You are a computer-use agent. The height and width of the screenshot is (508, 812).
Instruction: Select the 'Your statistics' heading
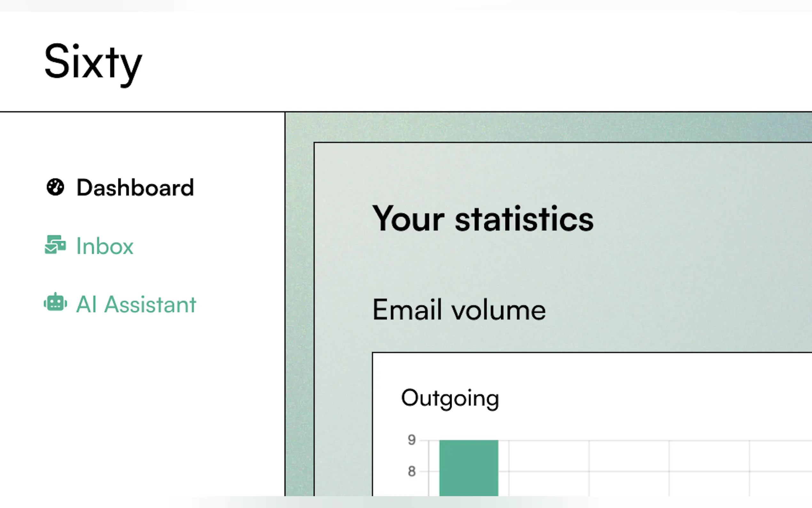[483, 219]
